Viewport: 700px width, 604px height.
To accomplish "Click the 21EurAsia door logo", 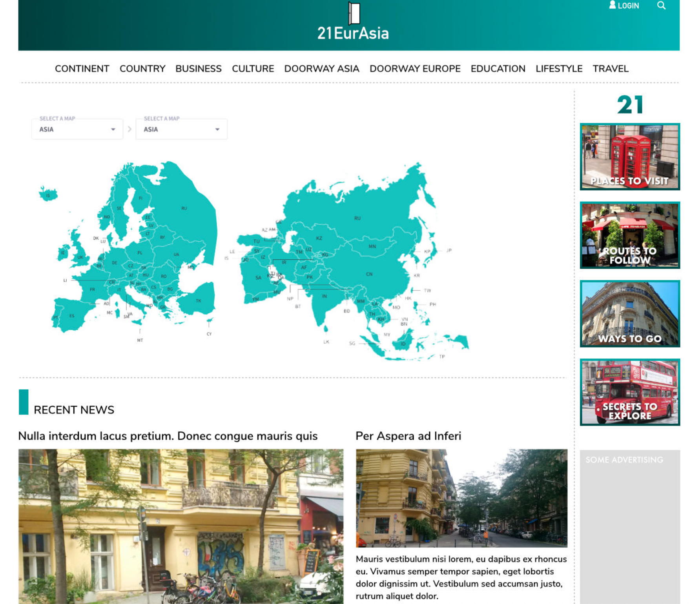I will click(354, 13).
